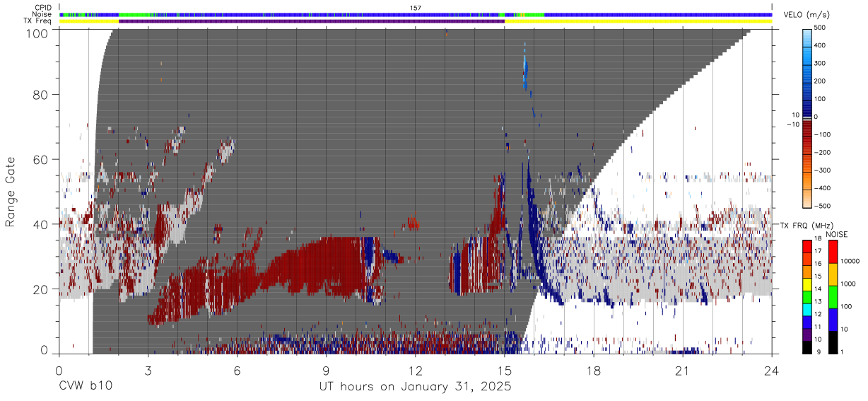Click the UT hours on January 31, 2025 title
The height and width of the screenshot is (401, 868).
pyautogui.click(x=415, y=387)
